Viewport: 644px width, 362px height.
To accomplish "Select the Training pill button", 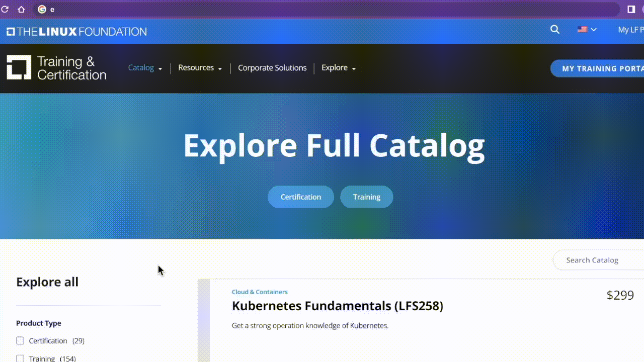I will 367,197.
